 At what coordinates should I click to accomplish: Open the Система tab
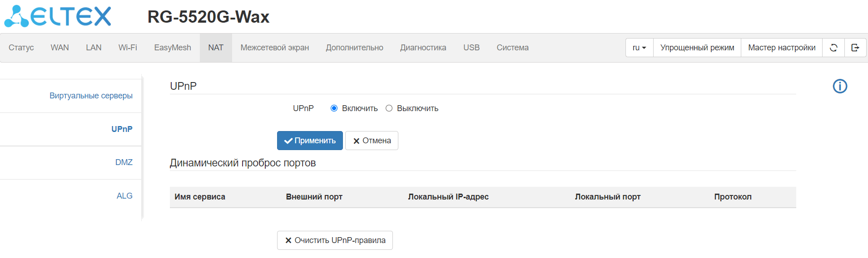pyautogui.click(x=512, y=48)
